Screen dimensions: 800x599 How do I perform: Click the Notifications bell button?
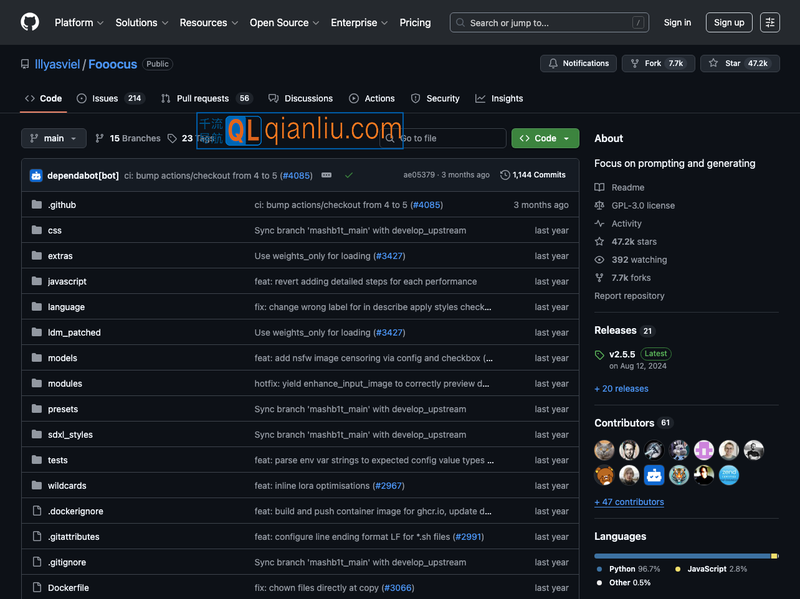[578, 63]
